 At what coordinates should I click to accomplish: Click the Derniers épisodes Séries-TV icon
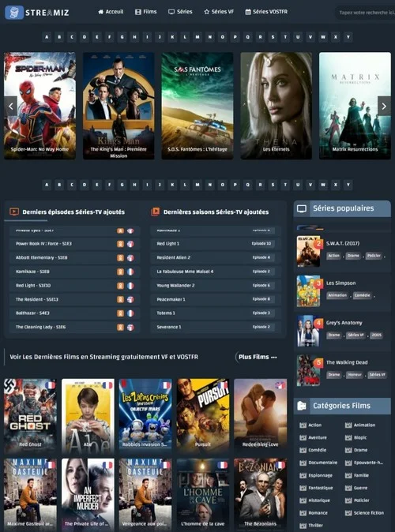tap(14, 212)
